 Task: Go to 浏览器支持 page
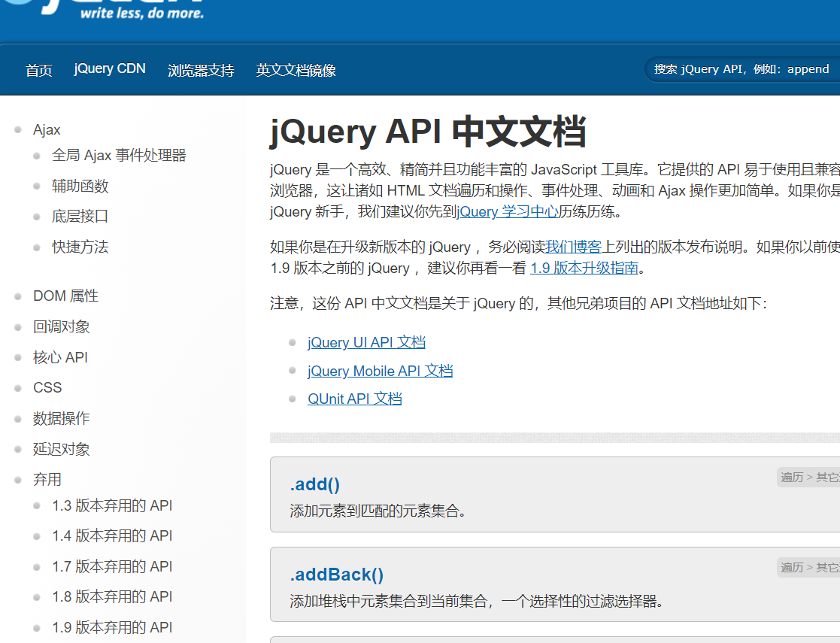[201, 70]
